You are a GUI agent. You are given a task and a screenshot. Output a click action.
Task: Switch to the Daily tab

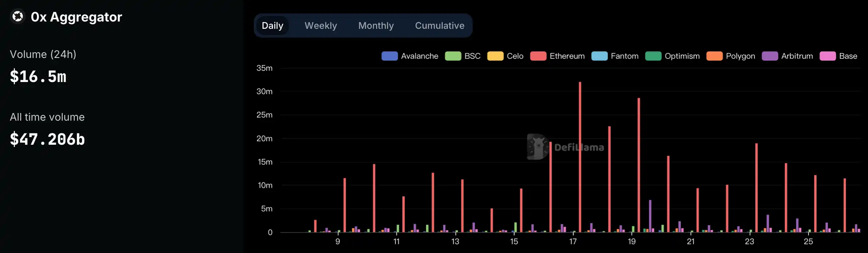pos(272,26)
